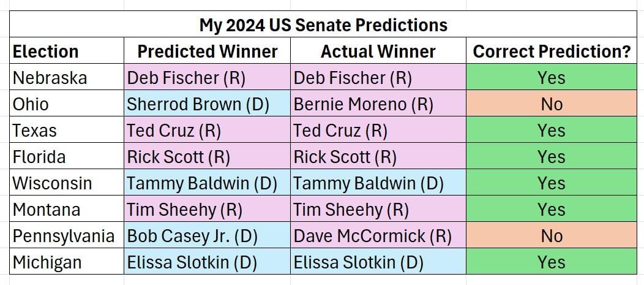Select actual winner 'Tim Sheehy (R)' cell

[x=378, y=208]
